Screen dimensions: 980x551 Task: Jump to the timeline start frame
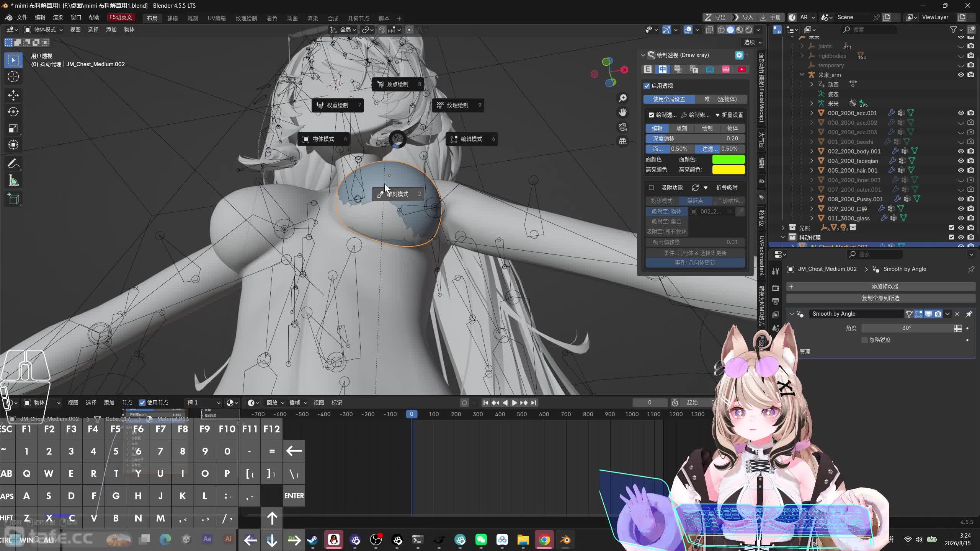[x=486, y=403]
